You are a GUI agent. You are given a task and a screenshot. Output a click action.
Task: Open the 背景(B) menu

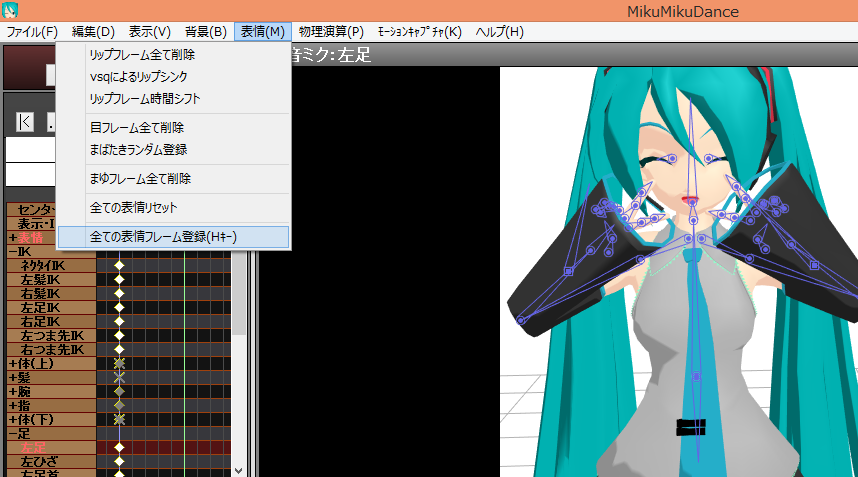pos(206,32)
